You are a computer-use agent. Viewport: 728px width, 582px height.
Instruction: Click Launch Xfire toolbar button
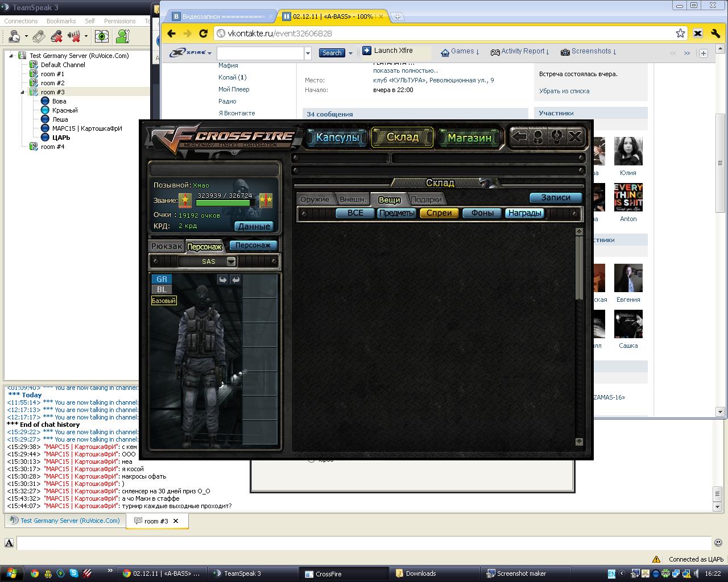click(388, 51)
